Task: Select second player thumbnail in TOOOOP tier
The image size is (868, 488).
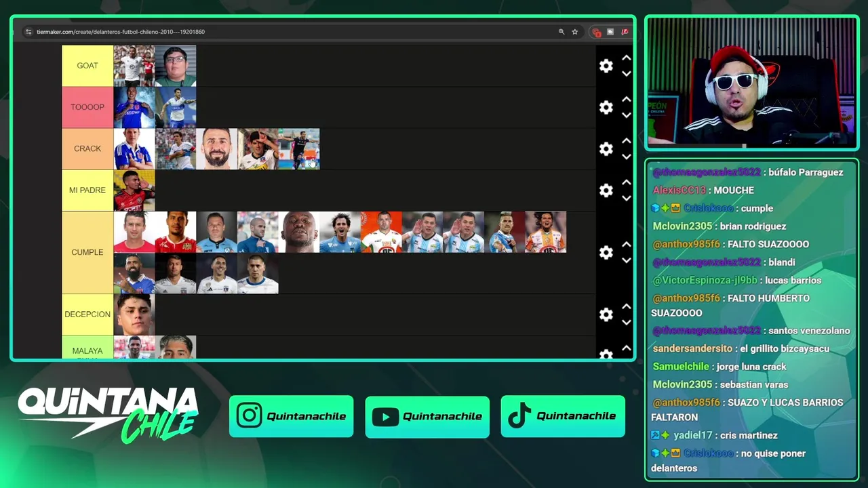Action: pos(176,107)
